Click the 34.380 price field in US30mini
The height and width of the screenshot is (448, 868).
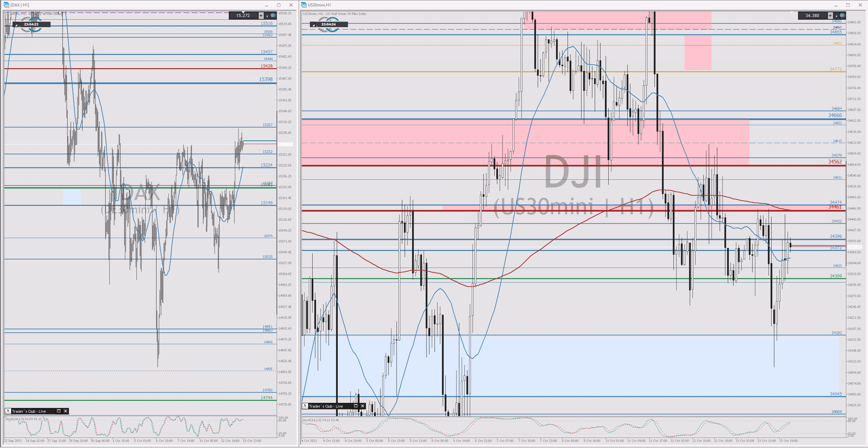tap(812, 15)
